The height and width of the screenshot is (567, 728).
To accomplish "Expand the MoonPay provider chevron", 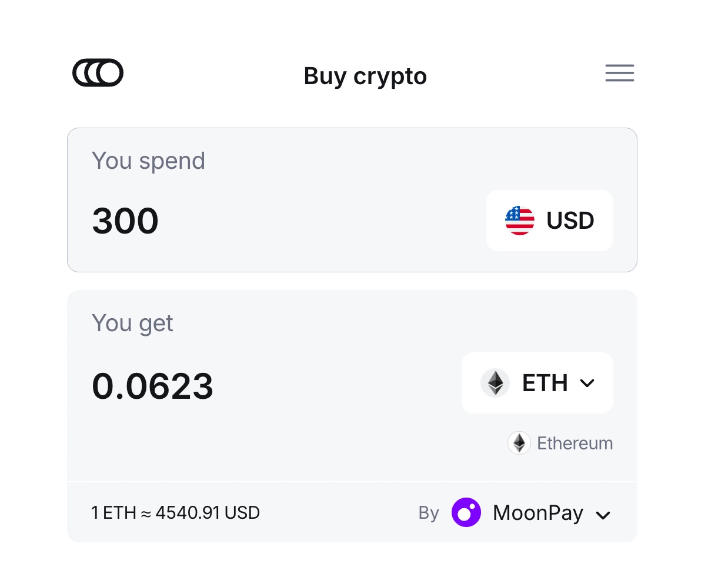I will 603,515.
